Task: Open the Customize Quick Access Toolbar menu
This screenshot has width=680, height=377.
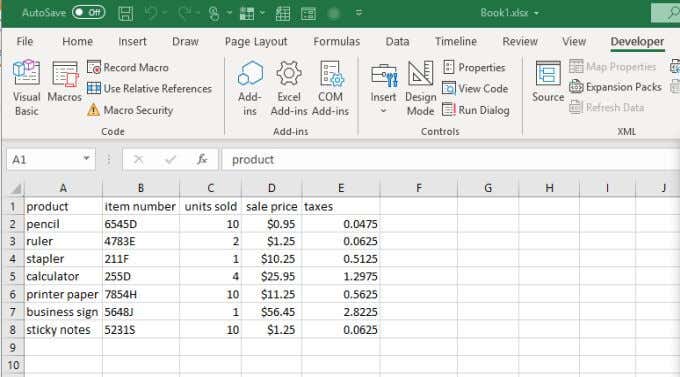Action: (359, 13)
